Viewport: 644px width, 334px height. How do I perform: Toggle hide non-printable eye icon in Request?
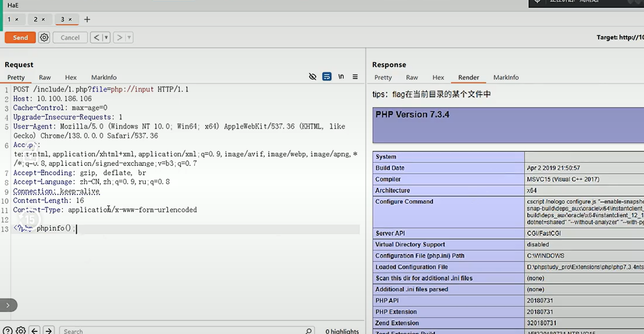313,77
